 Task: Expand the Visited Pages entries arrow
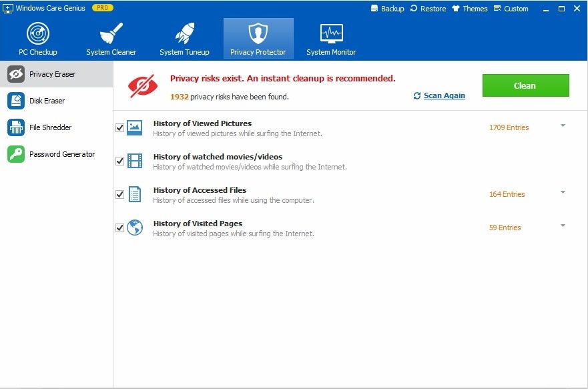pyautogui.click(x=563, y=226)
